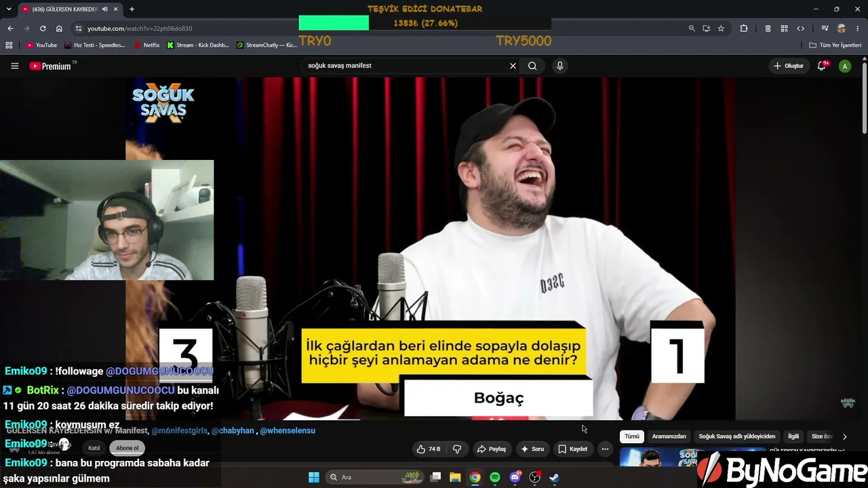Clear the YouTube search query
The height and width of the screenshot is (488, 868).
(x=513, y=66)
